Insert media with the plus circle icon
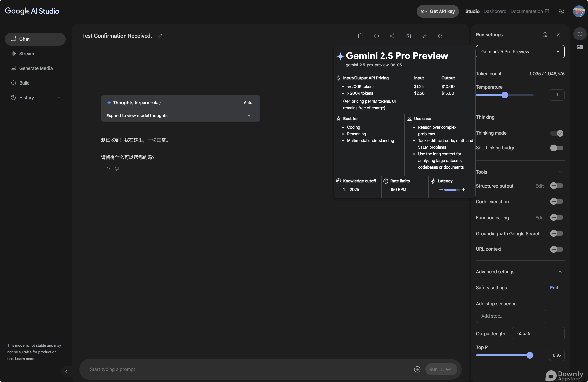This screenshot has width=588, height=382. tap(417, 369)
